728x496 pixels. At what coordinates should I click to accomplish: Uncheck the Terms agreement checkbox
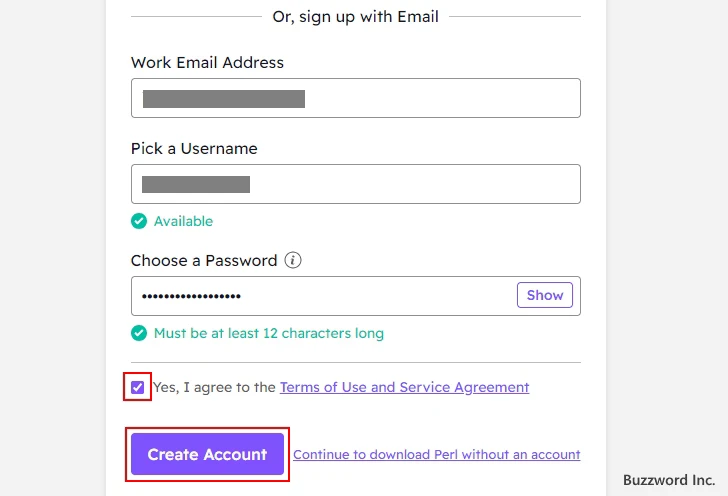click(137, 387)
